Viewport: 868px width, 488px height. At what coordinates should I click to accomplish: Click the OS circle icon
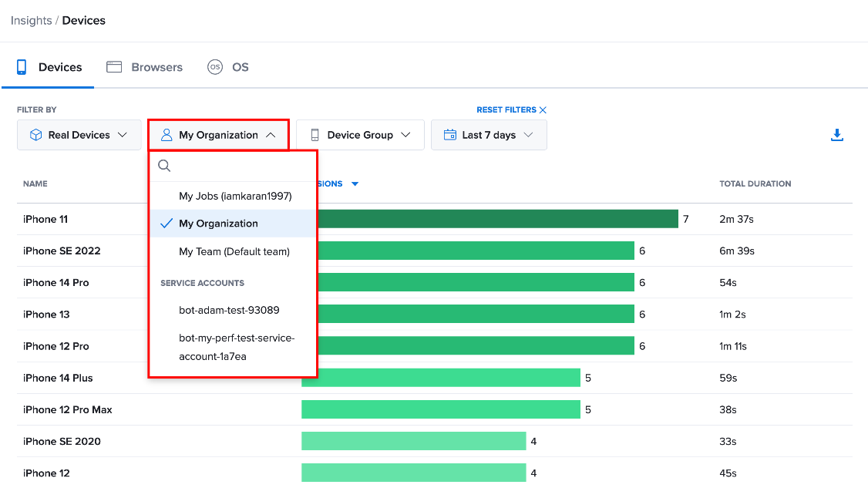click(215, 67)
